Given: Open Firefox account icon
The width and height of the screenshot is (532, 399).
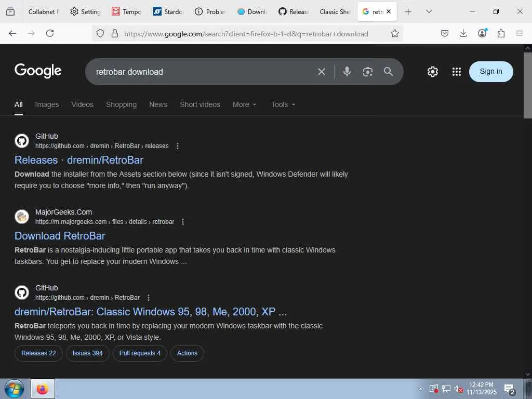Looking at the screenshot, I should 482,33.
